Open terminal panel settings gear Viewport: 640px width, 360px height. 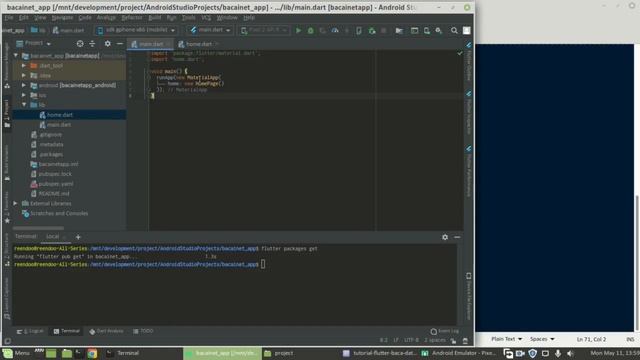445,237
